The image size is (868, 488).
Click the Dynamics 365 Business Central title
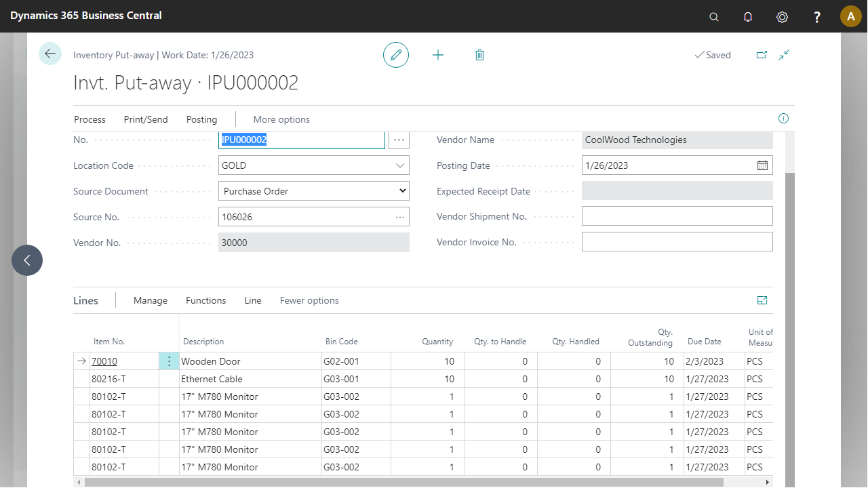[86, 15]
